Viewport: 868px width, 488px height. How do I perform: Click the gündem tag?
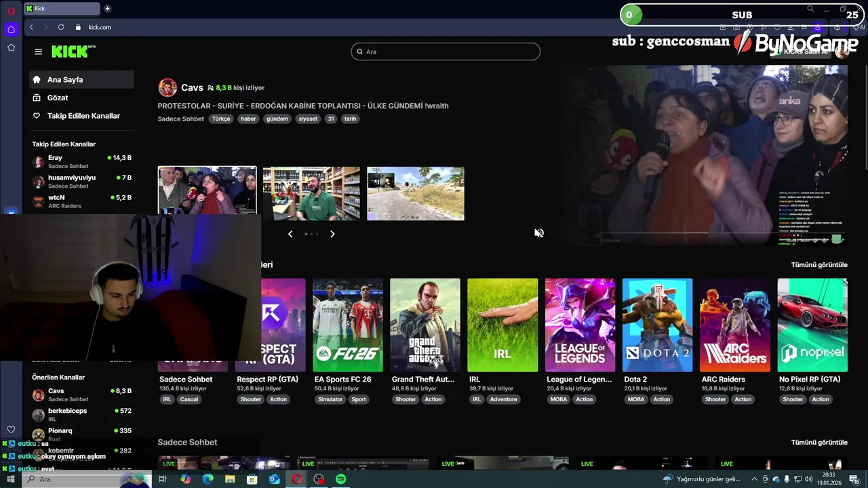(x=277, y=119)
